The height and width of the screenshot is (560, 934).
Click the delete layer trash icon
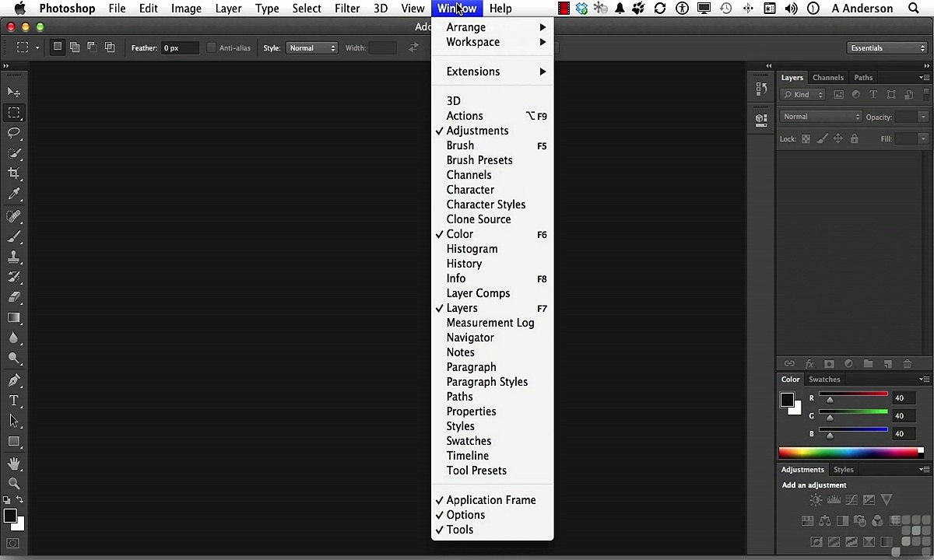(907, 363)
